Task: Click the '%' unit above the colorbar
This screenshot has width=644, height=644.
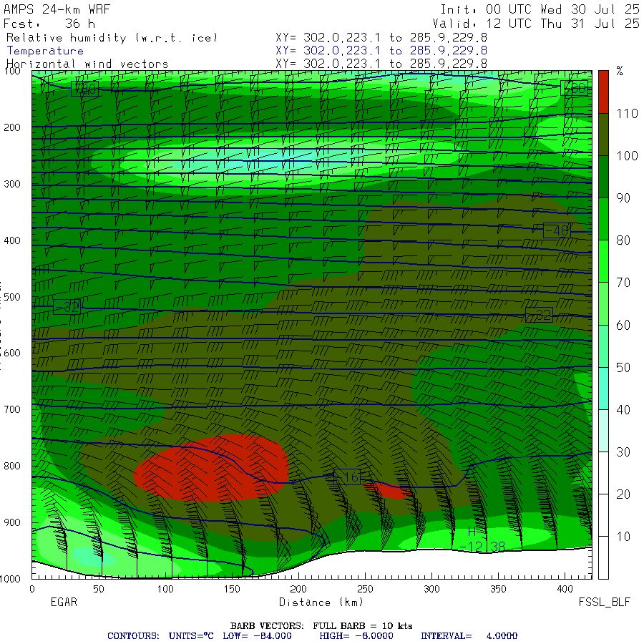Action: click(620, 72)
